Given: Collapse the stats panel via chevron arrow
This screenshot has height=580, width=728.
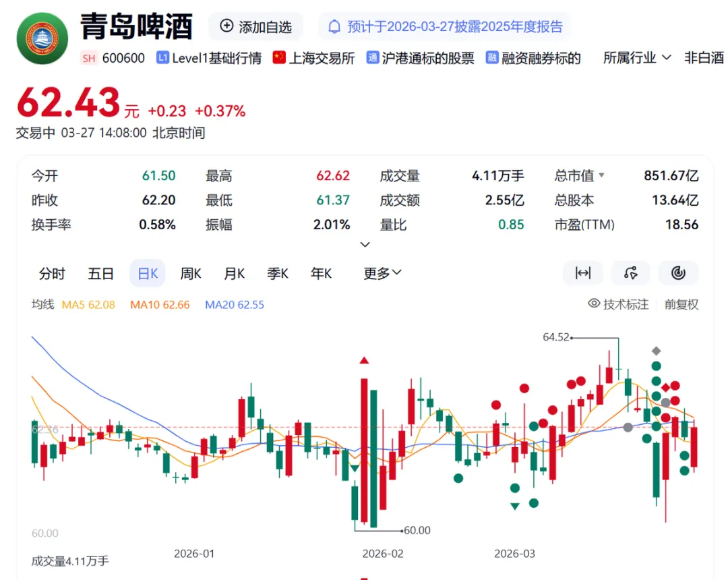Looking at the screenshot, I should pyautogui.click(x=365, y=245).
